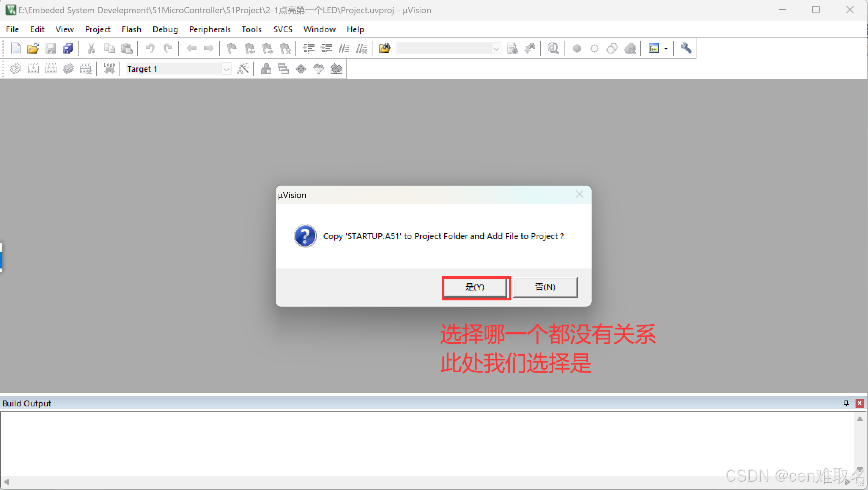The width and height of the screenshot is (868, 490).
Task: Pin the Build Output panel
Action: [846, 403]
